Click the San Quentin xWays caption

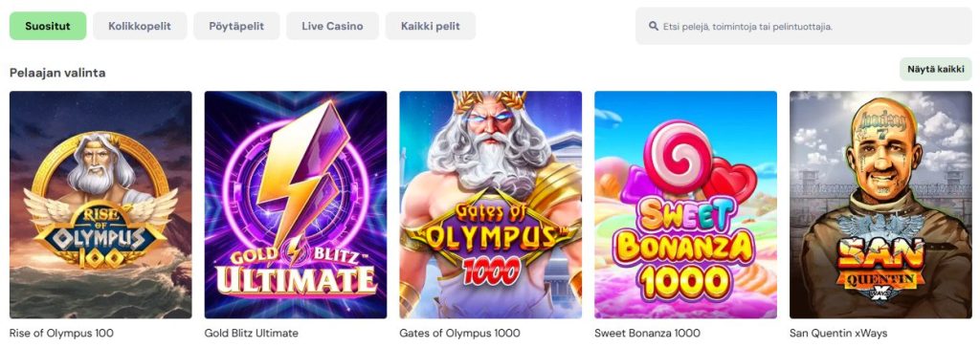(x=838, y=334)
